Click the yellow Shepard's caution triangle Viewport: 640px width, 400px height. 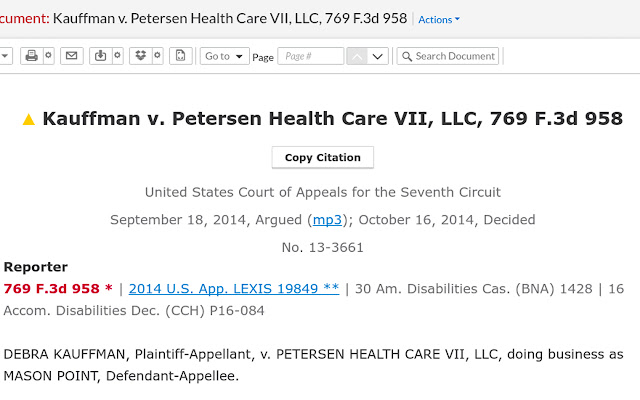[29, 119]
